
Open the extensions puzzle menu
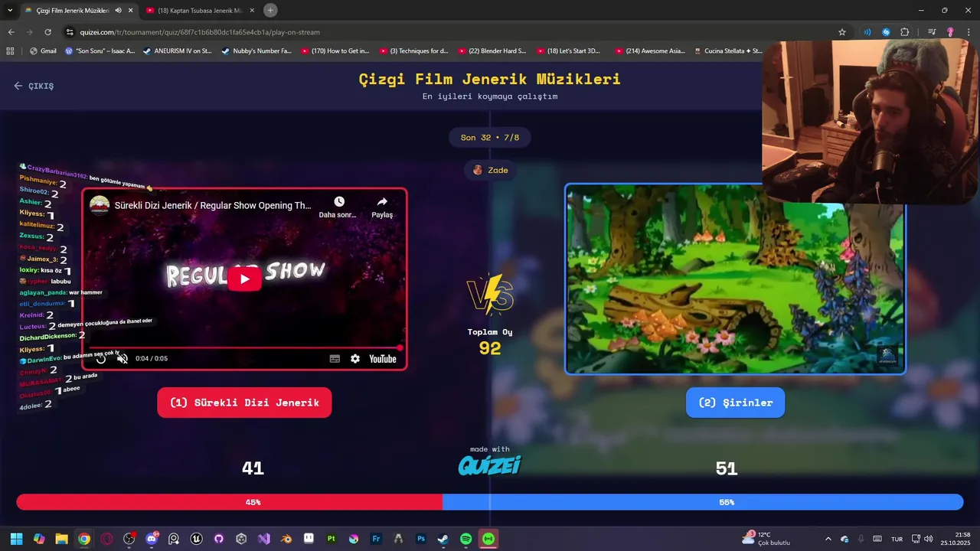coord(904,32)
